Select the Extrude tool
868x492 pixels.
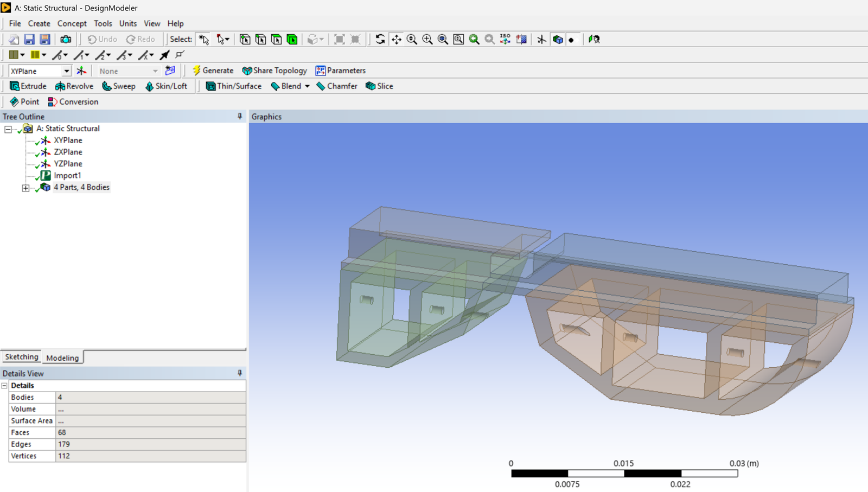(x=28, y=86)
